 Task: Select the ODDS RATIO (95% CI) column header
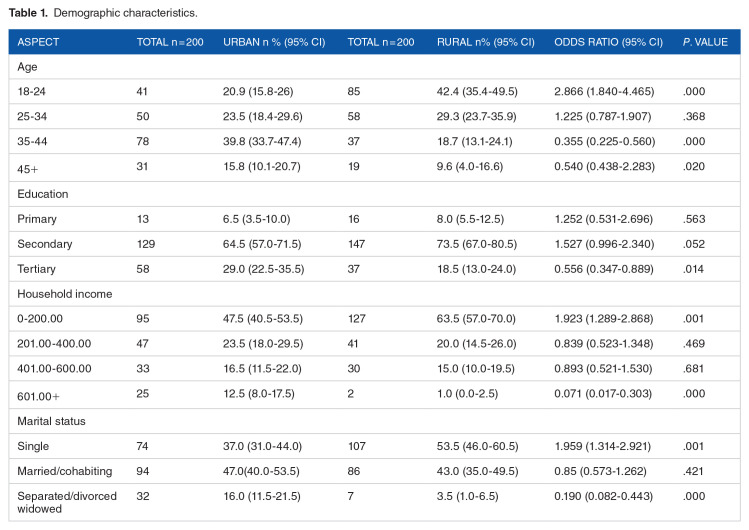[606, 42]
